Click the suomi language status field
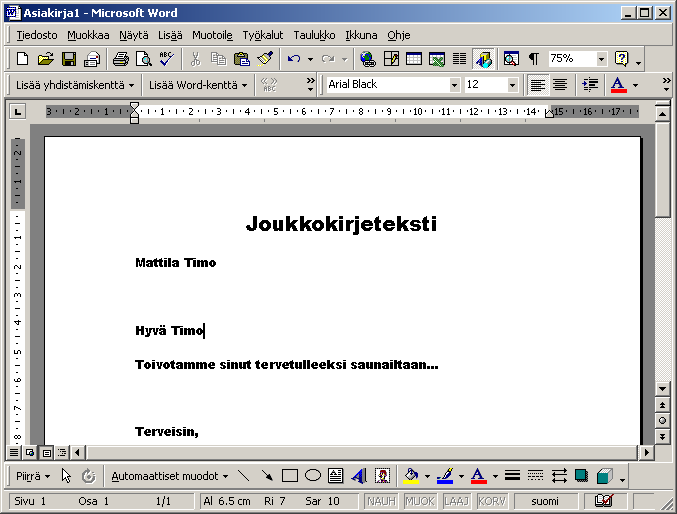The width and height of the screenshot is (677, 514). point(545,501)
